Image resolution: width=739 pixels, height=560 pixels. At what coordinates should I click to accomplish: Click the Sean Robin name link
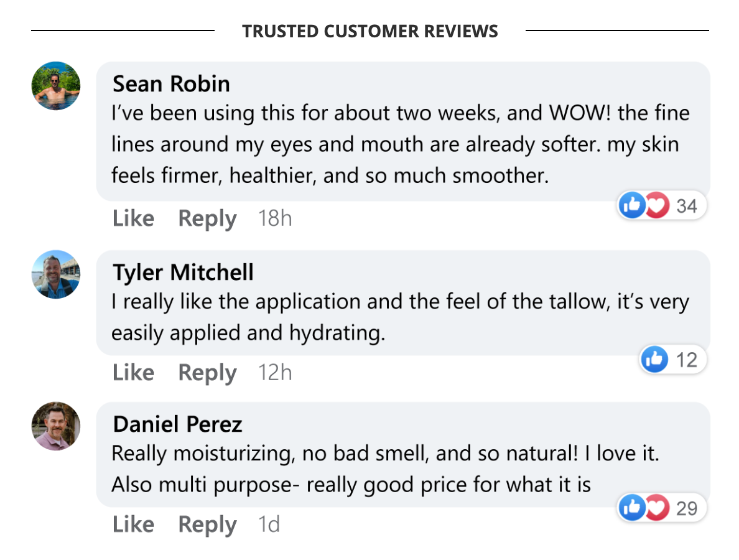tap(171, 83)
